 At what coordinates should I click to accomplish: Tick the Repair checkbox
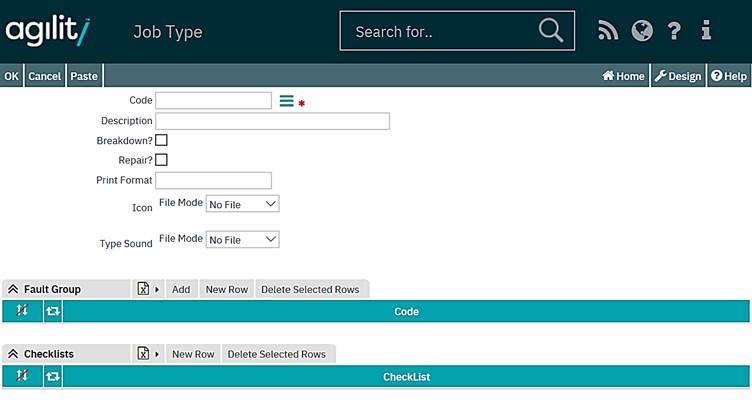coord(161,159)
